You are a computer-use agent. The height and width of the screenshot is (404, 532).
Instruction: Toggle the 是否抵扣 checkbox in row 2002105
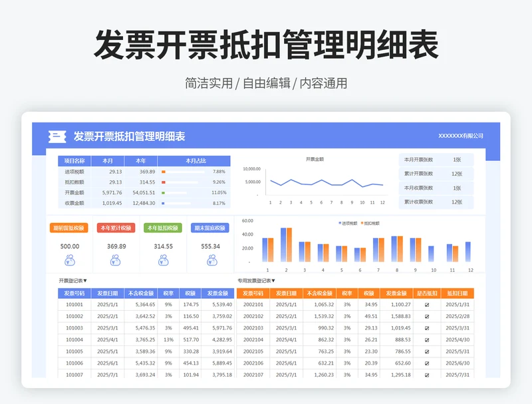[426, 351]
